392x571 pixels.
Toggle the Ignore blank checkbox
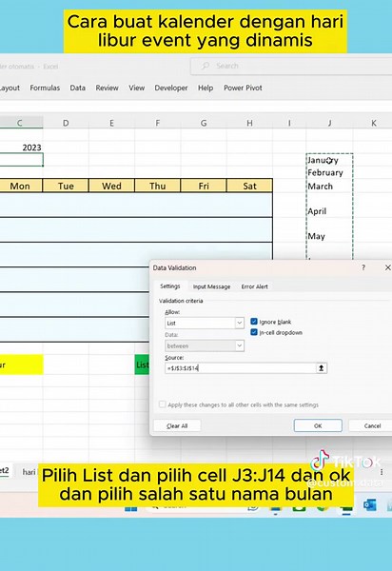tap(254, 322)
